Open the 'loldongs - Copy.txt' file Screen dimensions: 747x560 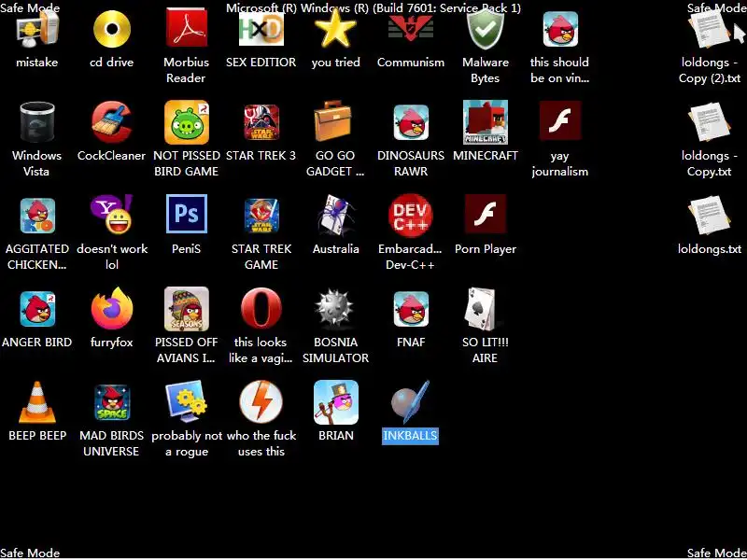[x=710, y=123]
